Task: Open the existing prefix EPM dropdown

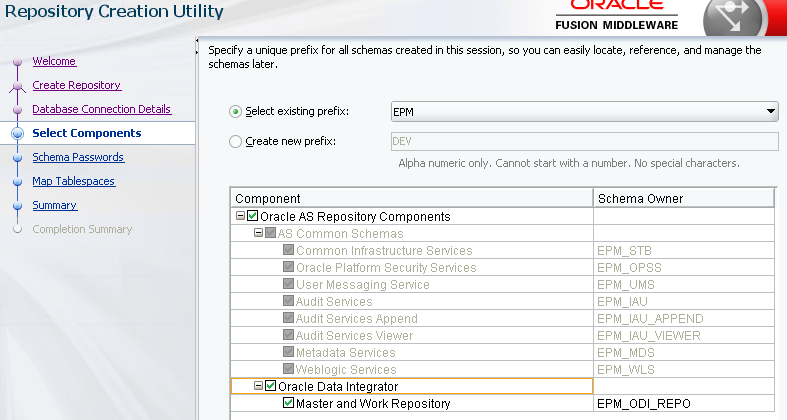Action: tap(770, 111)
